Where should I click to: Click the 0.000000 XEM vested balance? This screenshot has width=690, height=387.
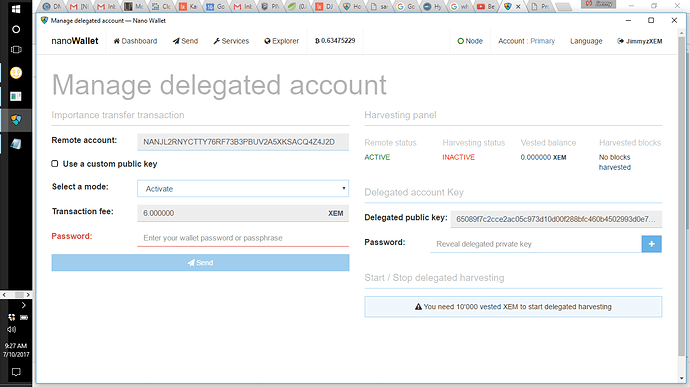(543, 157)
